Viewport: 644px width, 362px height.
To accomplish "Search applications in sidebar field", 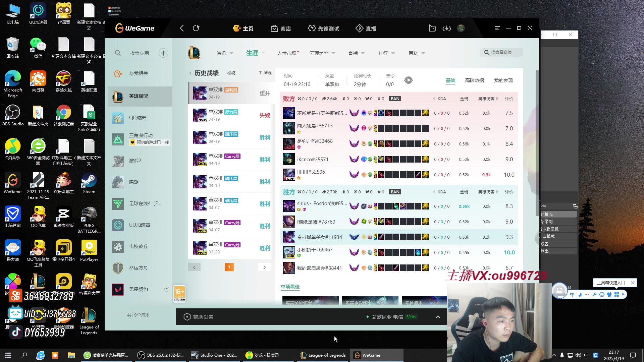I will coord(139,53).
